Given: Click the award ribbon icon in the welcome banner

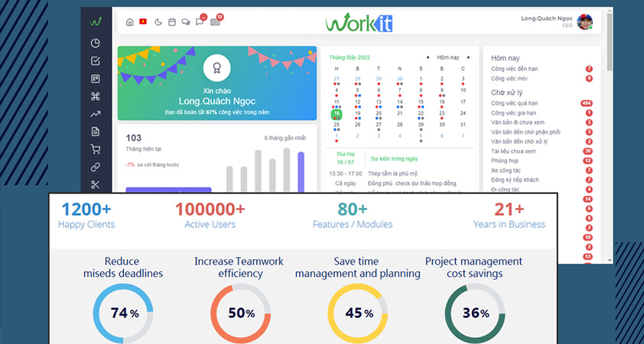Looking at the screenshot, I should pos(217,68).
